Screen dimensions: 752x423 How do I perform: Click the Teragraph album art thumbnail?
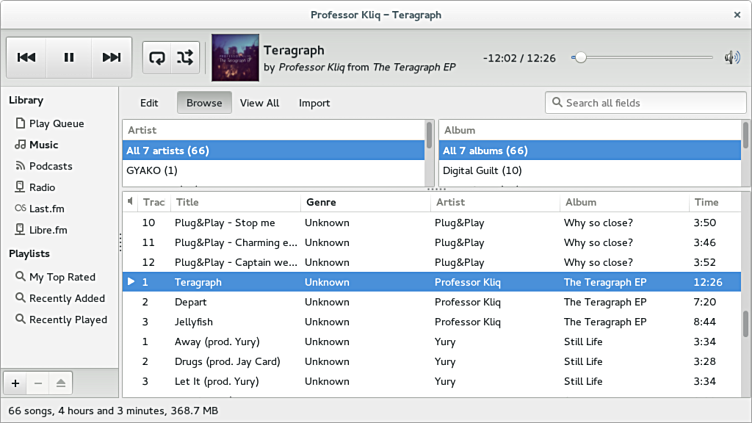pyautogui.click(x=234, y=57)
